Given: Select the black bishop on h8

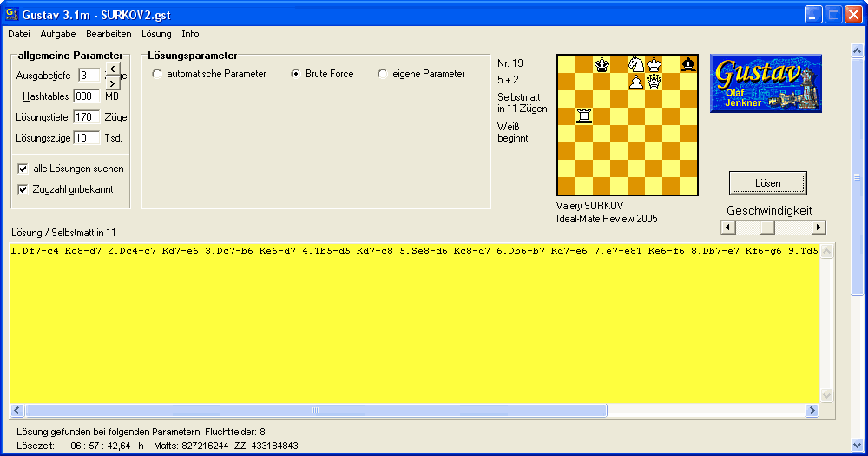Looking at the screenshot, I should tap(688, 64).
